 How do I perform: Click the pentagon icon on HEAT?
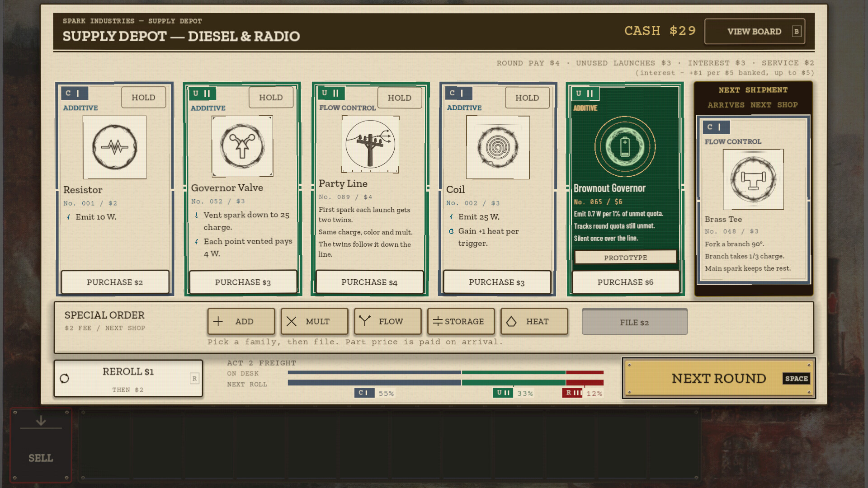tap(511, 321)
